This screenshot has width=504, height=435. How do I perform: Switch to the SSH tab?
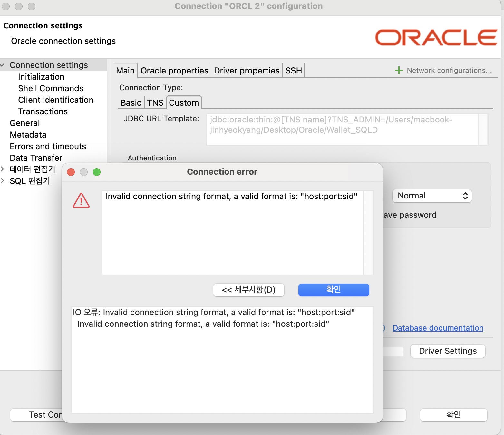pos(294,71)
